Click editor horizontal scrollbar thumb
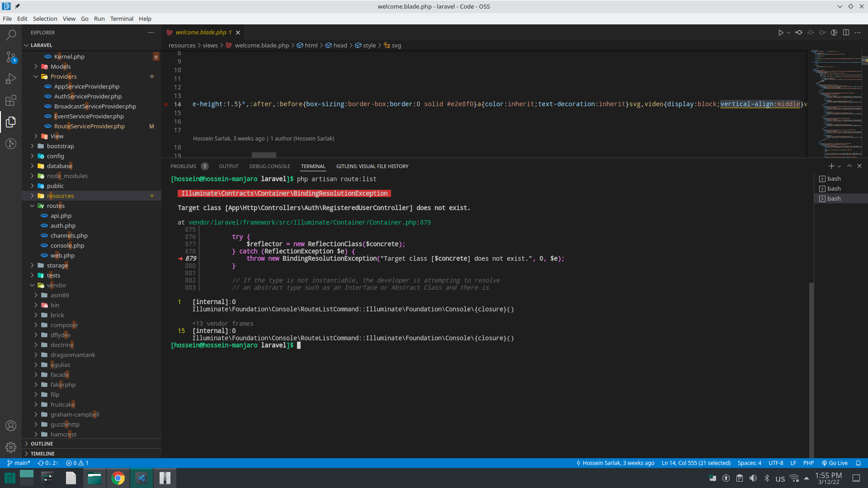The image size is (868, 488). [x=264, y=155]
